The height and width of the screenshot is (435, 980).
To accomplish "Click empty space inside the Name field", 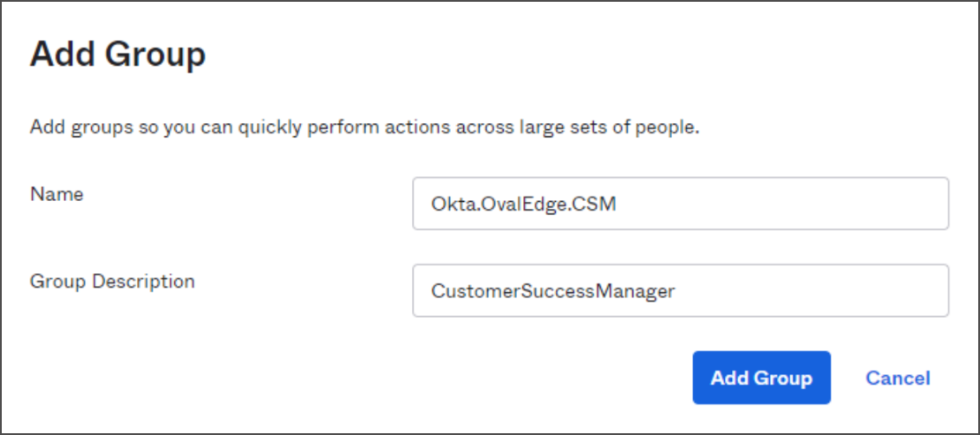I will tap(781, 204).
